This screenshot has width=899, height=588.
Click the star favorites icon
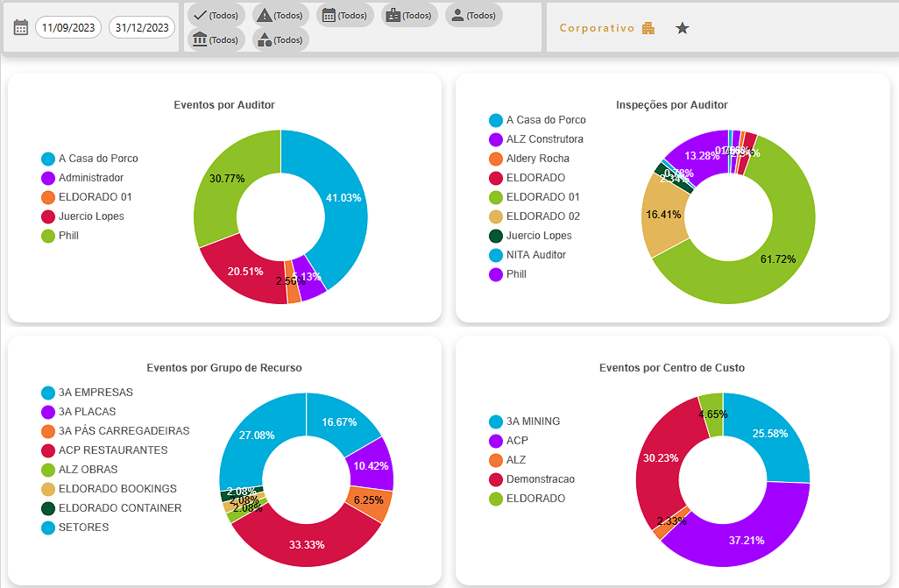click(683, 28)
